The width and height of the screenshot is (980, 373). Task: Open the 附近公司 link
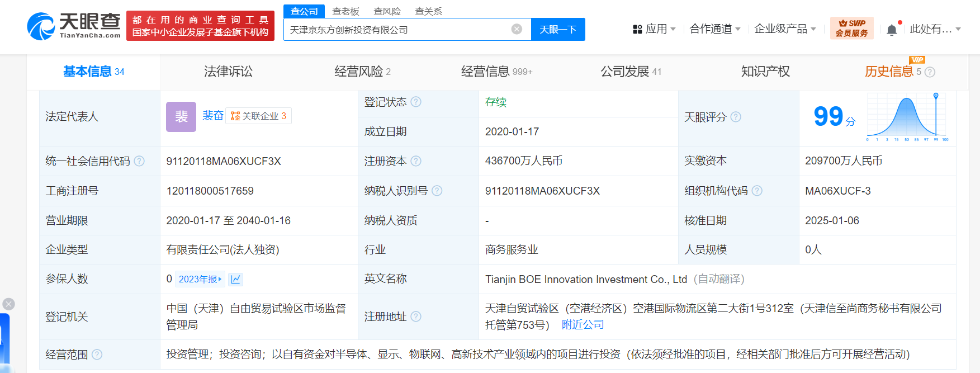tap(583, 324)
